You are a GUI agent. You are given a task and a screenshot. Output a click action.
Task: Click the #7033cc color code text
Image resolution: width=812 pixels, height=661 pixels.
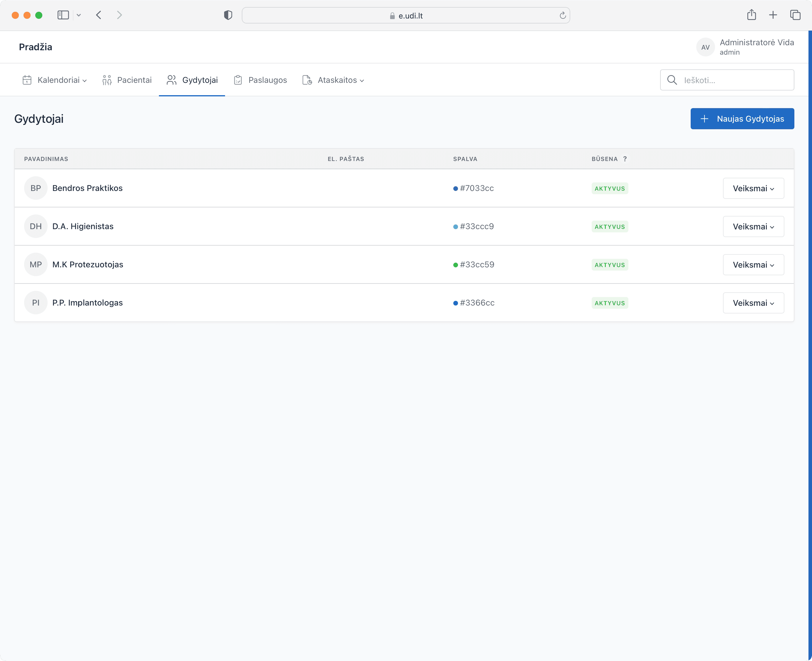point(477,188)
